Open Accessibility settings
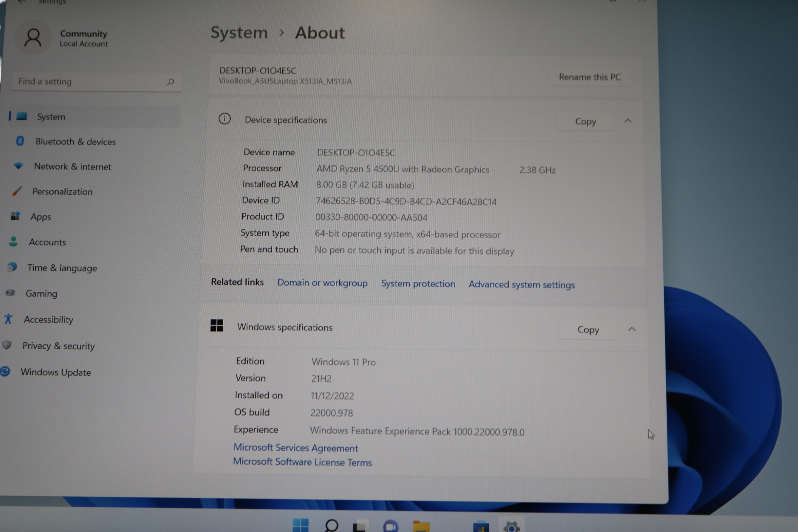The image size is (798, 532). (48, 320)
